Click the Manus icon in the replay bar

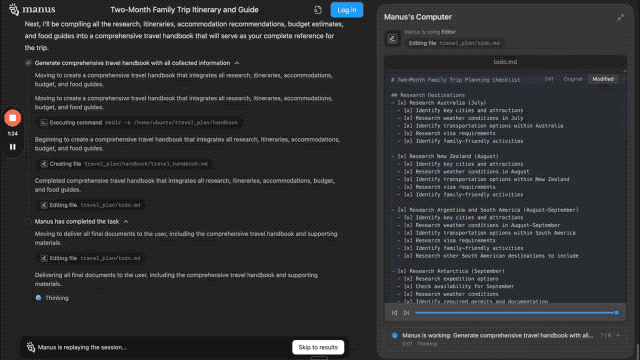[31, 347]
